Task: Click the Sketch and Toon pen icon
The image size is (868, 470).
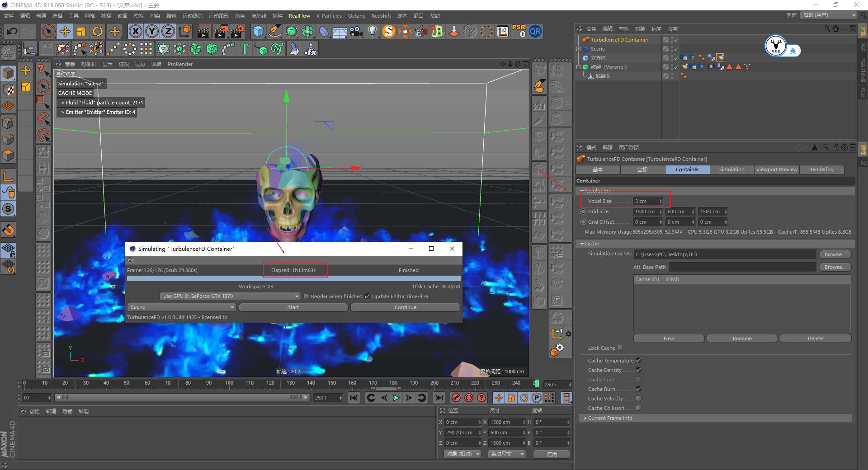Action: [x=274, y=31]
